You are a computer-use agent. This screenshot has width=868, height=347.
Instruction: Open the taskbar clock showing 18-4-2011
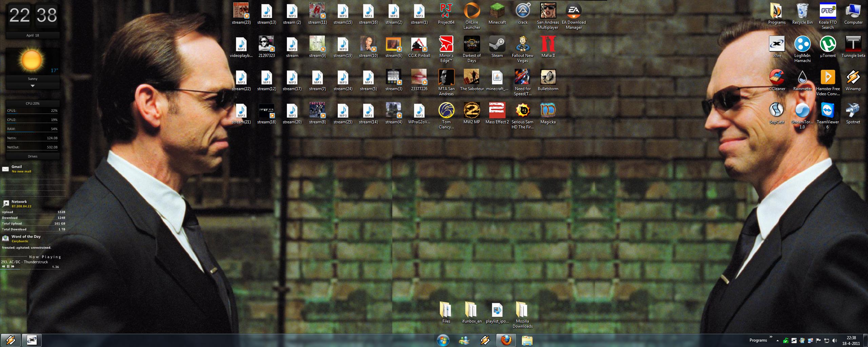851,341
